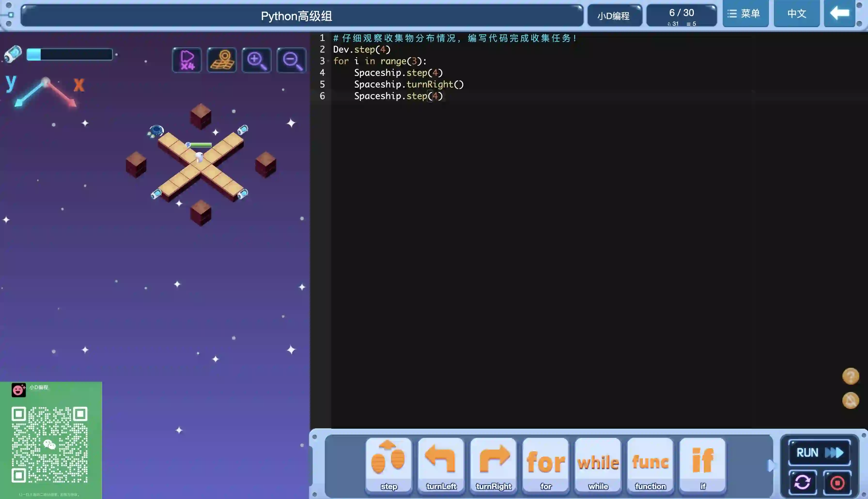Click the reset refresh arrows button
868x499 pixels.
(803, 483)
